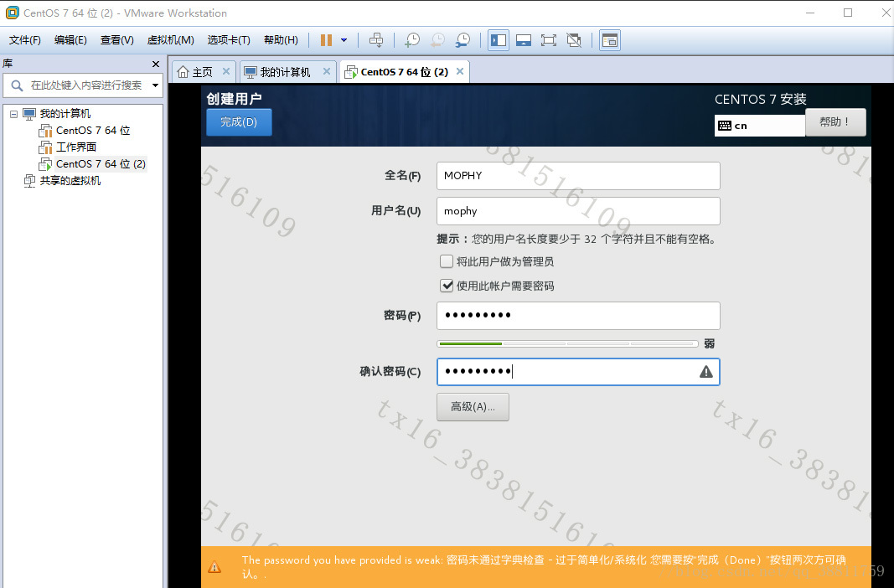Click the 用户名(U) input field

[x=578, y=211]
